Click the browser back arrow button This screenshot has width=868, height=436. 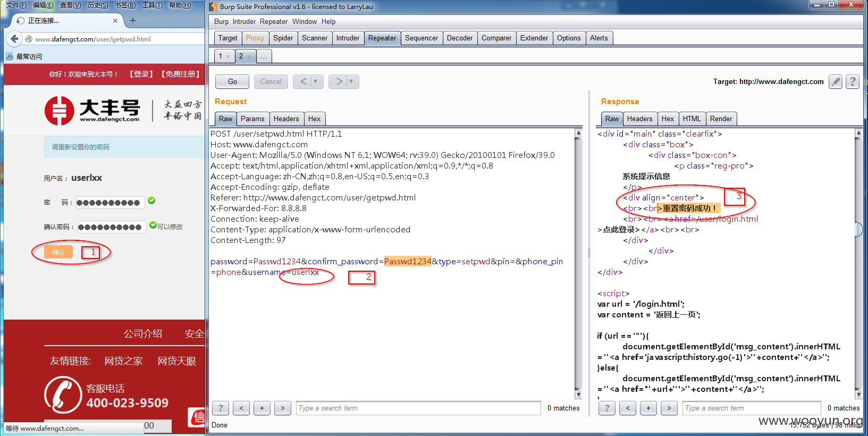[x=14, y=38]
